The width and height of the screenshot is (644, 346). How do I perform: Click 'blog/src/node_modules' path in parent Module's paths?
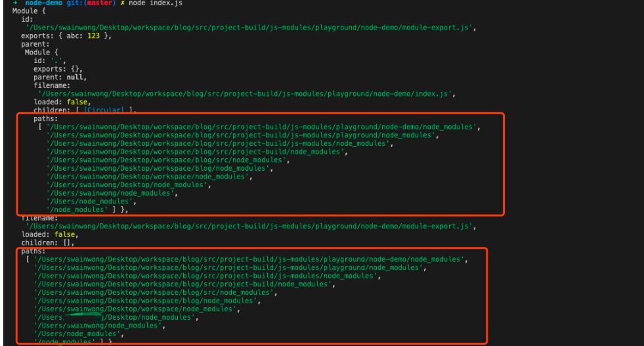coord(169,160)
